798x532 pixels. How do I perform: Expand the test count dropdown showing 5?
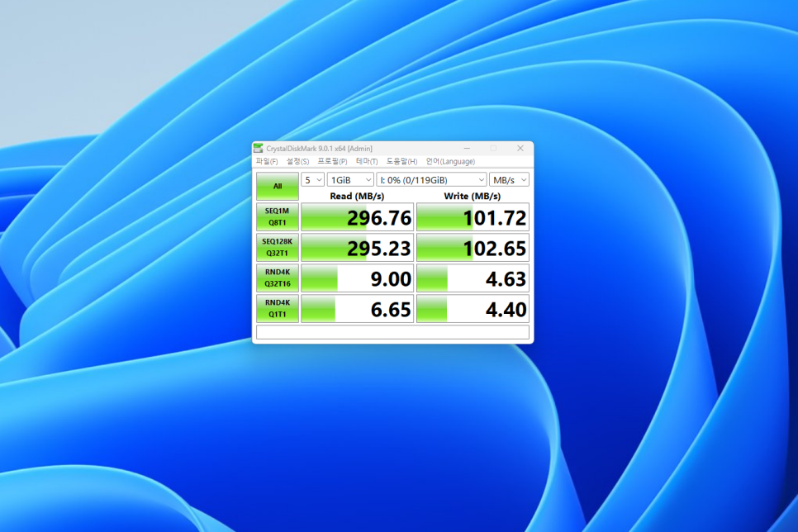313,179
